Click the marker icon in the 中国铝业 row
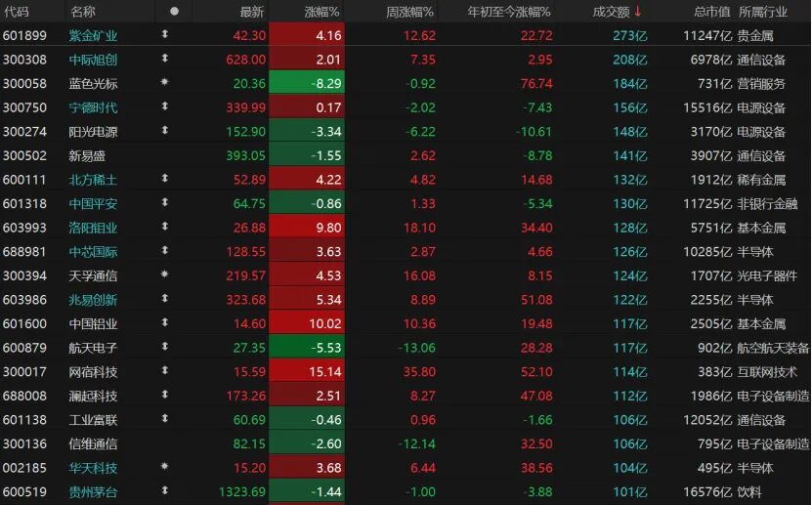This screenshot has height=505, width=812. click(164, 323)
